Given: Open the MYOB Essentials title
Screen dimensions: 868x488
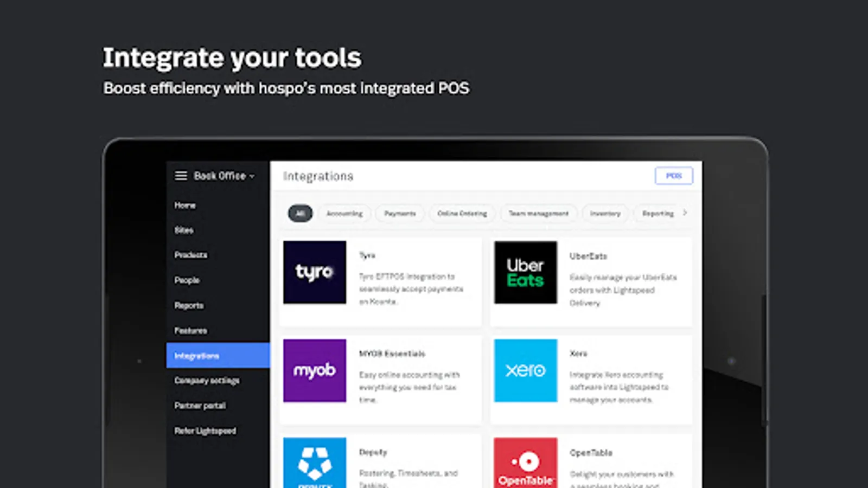Looking at the screenshot, I should coord(392,354).
